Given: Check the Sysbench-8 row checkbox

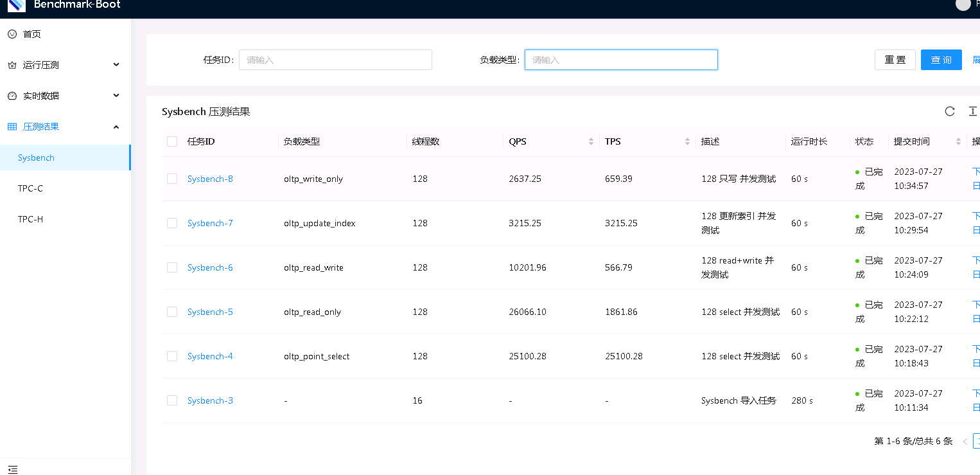Looking at the screenshot, I should click(x=172, y=179).
